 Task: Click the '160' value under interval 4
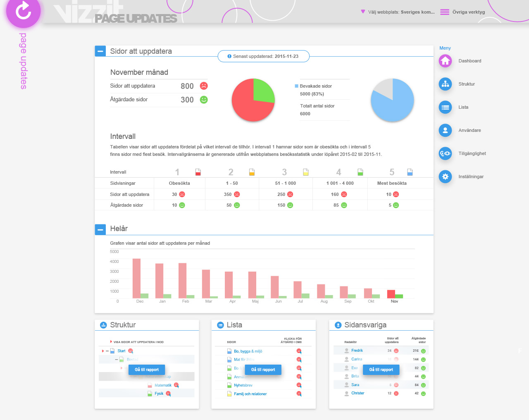tap(335, 194)
